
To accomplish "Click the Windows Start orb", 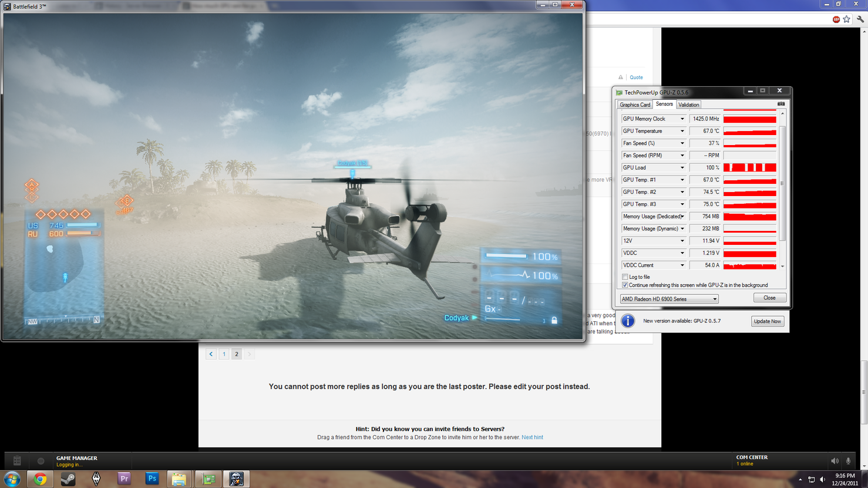I will [12, 479].
